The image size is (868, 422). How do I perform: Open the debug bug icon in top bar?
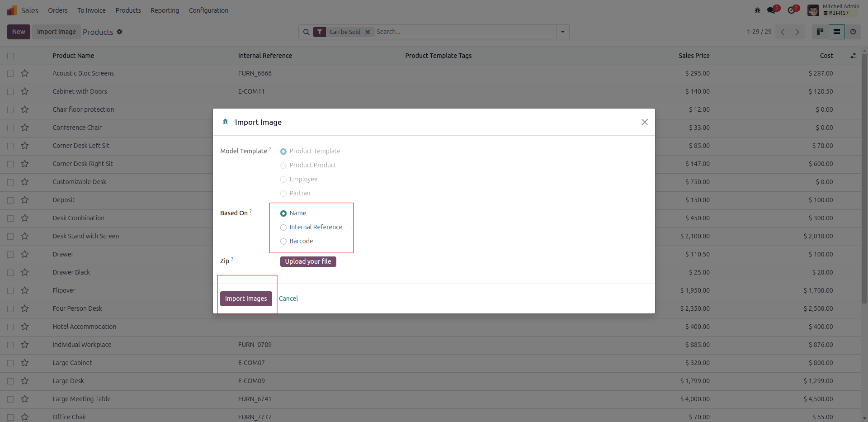[x=757, y=10]
